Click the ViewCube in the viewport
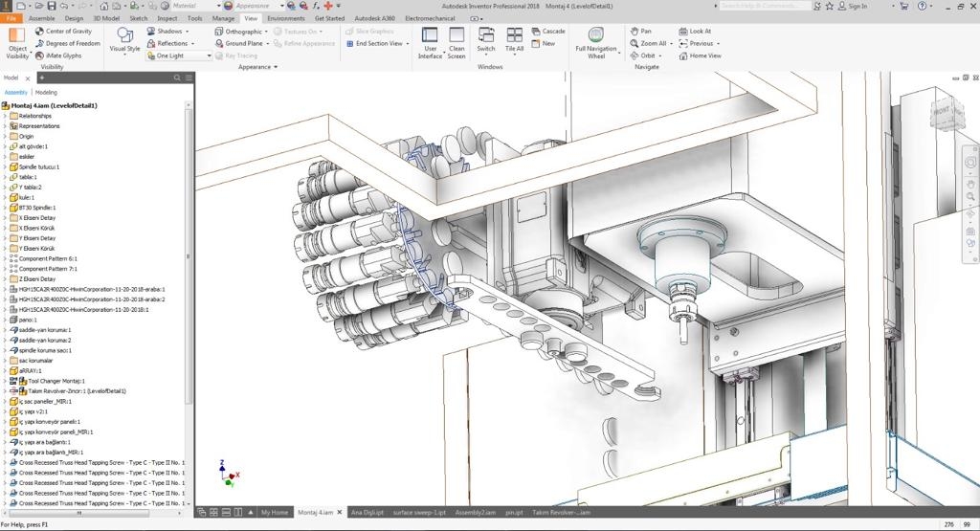The height and width of the screenshot is (531, 980). tap(943, 113)
